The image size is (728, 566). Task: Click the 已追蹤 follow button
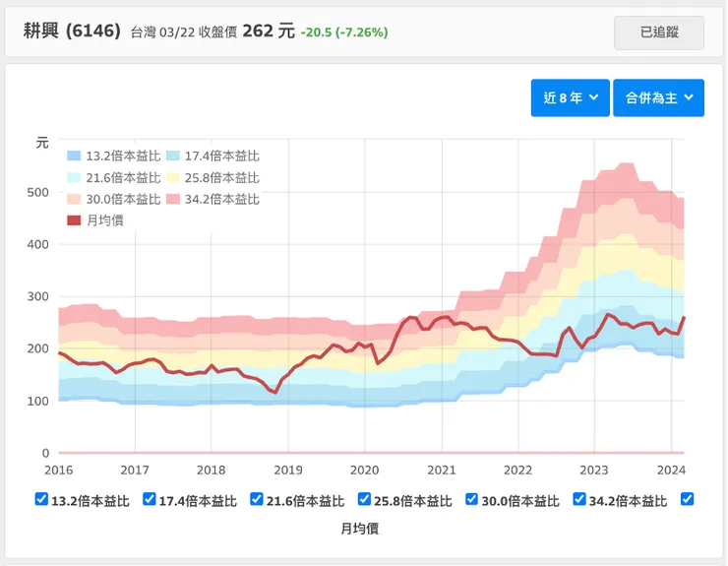659,32
